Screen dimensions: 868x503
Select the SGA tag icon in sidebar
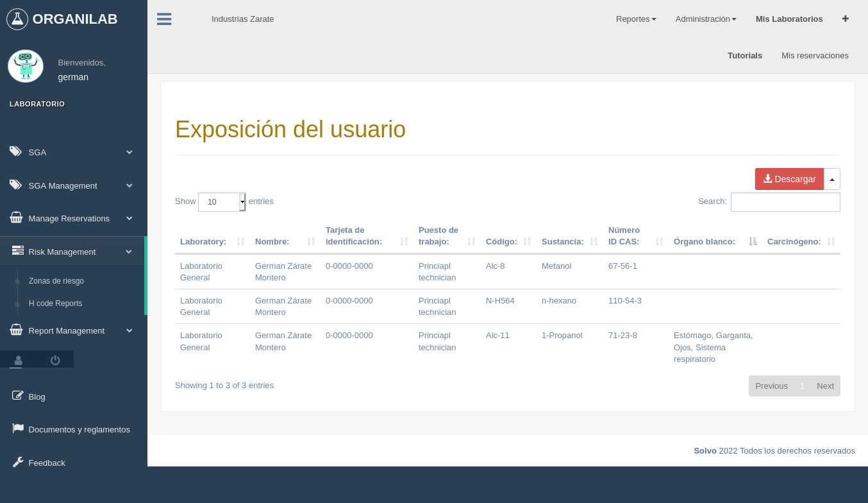[16, 152]
